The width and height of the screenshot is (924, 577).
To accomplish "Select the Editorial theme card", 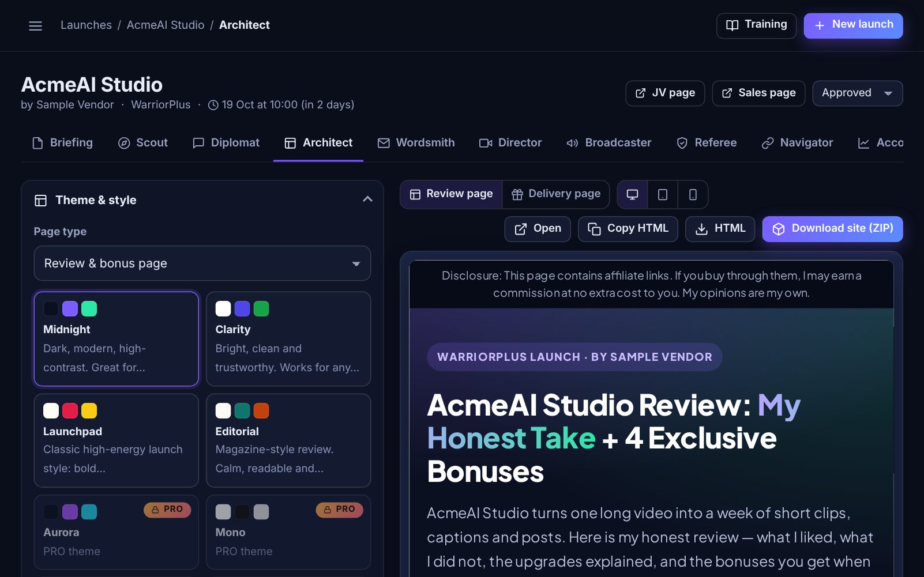I will click(288, 440).
